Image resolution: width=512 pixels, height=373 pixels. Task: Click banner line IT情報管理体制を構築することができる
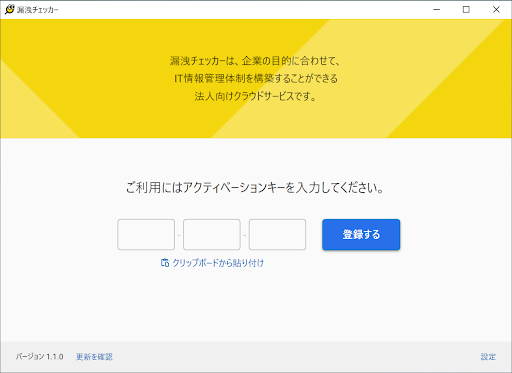(x=256, y=78)
